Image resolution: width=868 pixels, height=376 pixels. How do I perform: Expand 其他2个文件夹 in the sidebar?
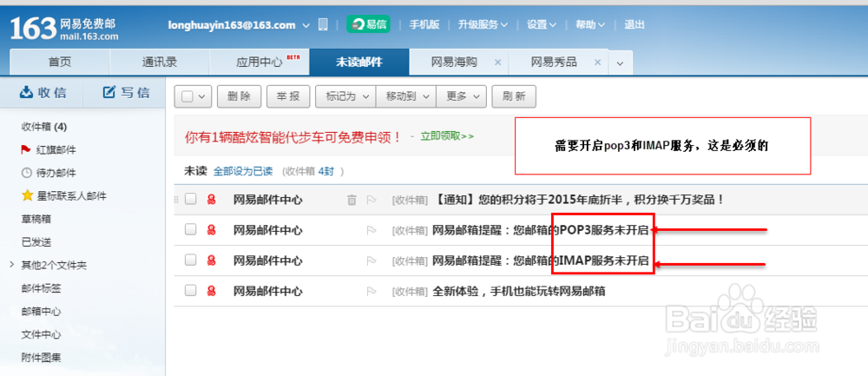11,265
